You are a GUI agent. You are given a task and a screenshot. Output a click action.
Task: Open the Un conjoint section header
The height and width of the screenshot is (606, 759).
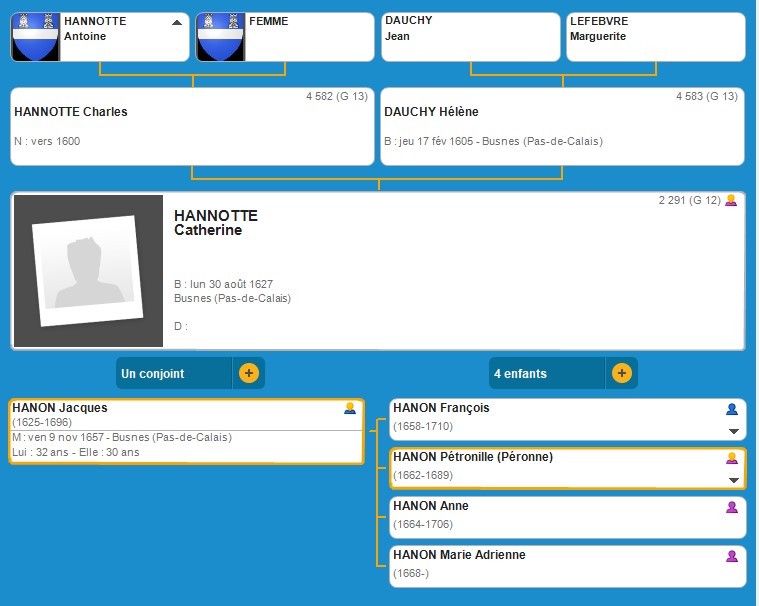[174, 373]
